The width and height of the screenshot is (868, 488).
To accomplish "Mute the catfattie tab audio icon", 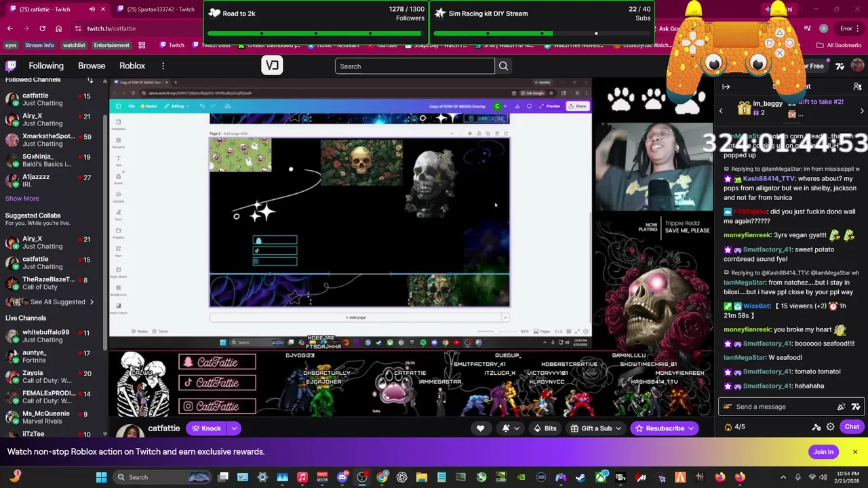I will [x=92, y=9].
